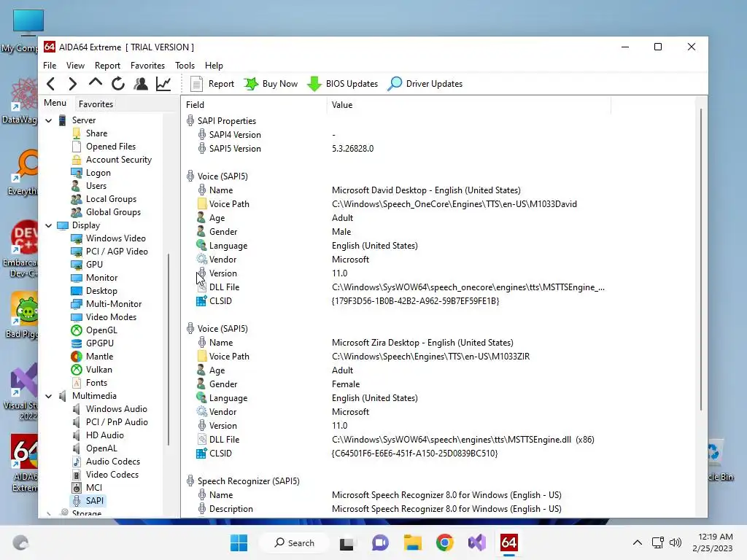
Task: Collapse the Multimedia tree node
Action: (x=49, y=396)
